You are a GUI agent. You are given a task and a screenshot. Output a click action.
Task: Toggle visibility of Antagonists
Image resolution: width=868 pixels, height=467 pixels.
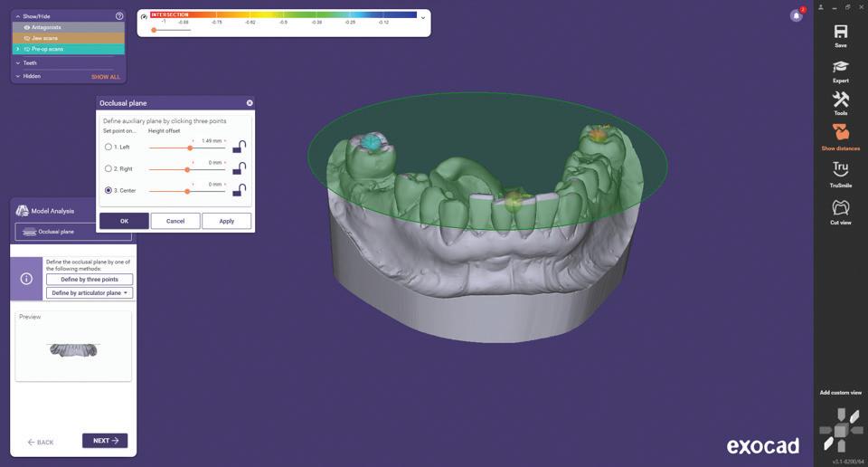click(x=26, y=27)
